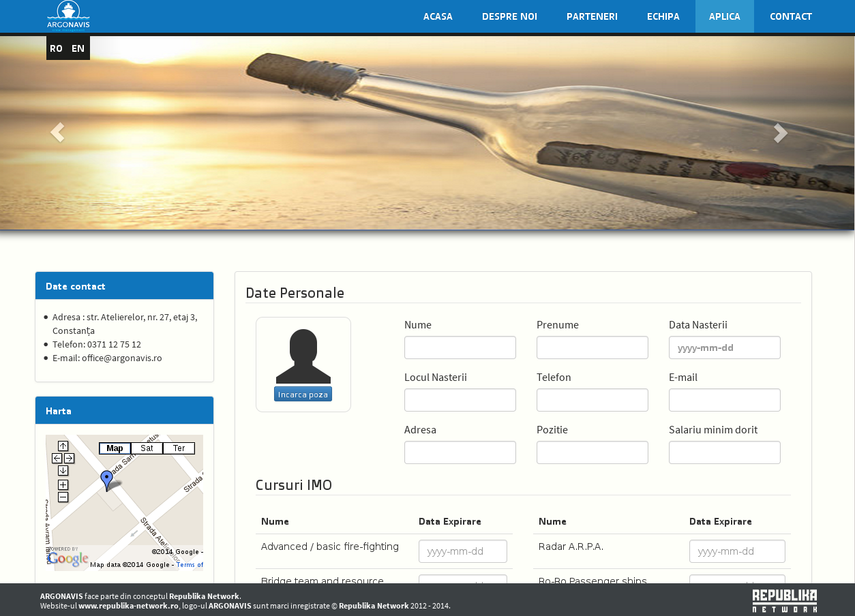Click the Harta panel header
This screenshot has height=616, width=855.
coord(124,411)
